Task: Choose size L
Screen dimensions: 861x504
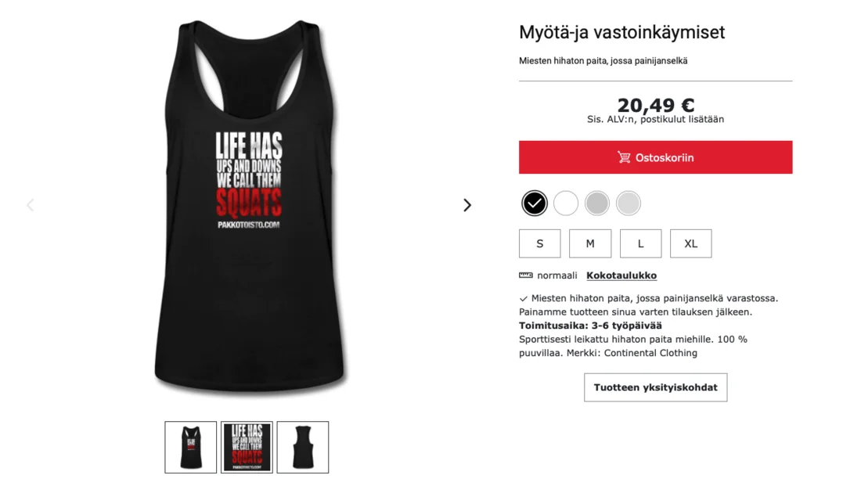Action: 641,243
